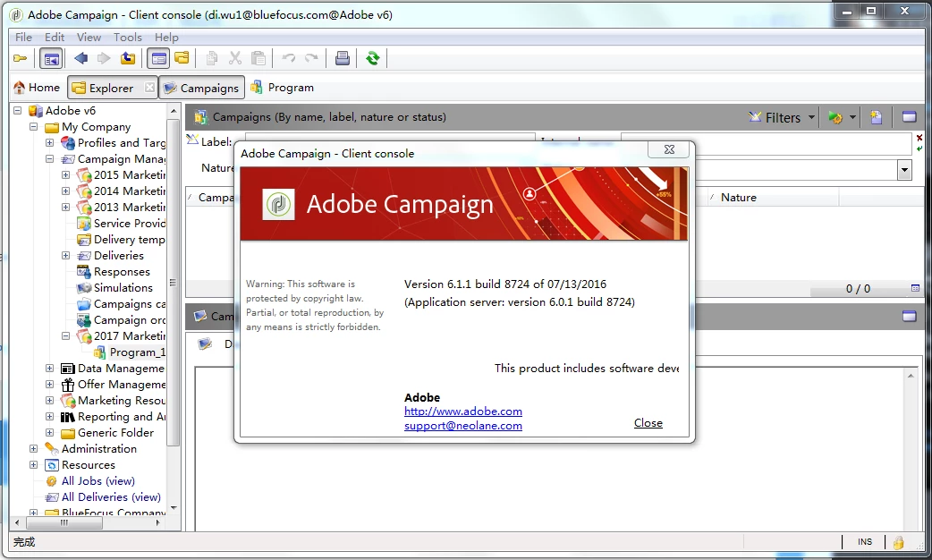
Task: Click the green Refresh icon
Action: (x=373, y=57)
